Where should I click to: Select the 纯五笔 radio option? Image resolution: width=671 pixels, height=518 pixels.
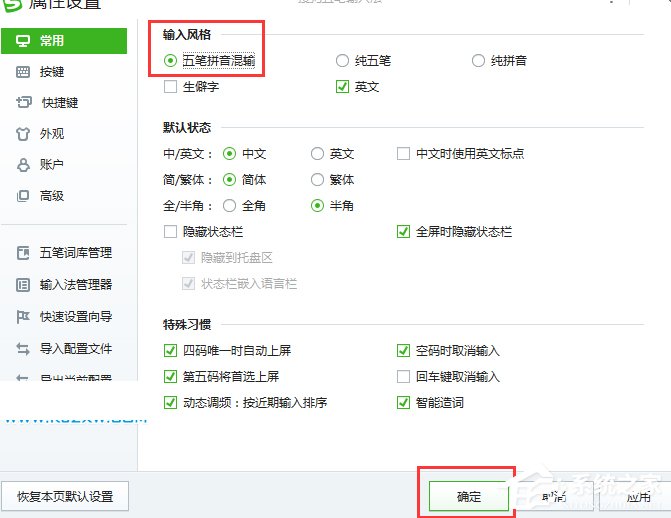tap(342, 61)
